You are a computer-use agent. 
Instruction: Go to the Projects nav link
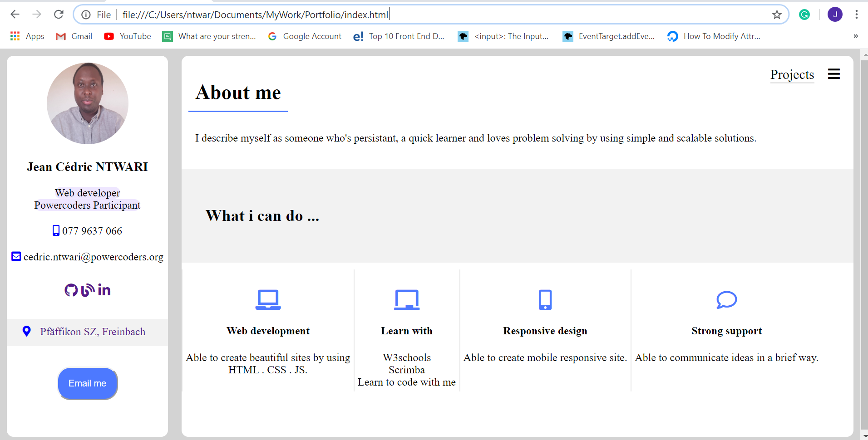click(792, 74)
